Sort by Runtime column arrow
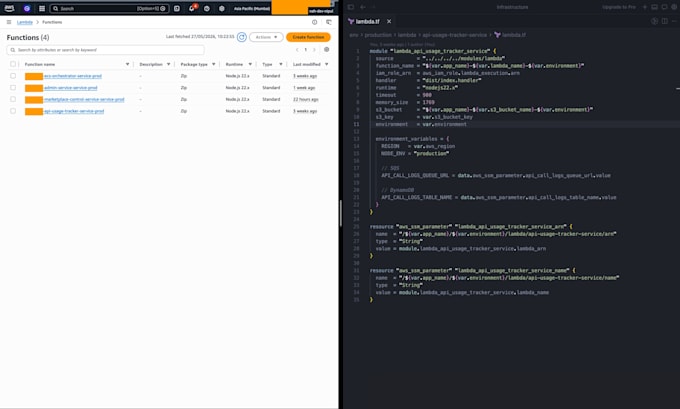This screenshot has height=409, width=680. click(250, 64)
